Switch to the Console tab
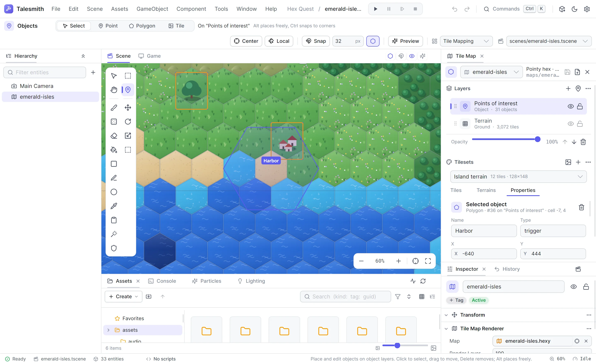The height and width of the screenshot is (364, 596). tap(162, 281)
